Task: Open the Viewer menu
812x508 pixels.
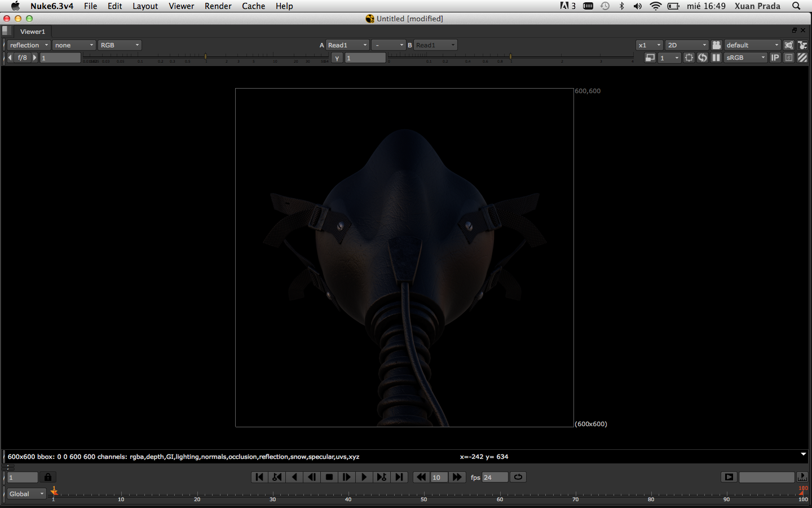Action: 181,6
